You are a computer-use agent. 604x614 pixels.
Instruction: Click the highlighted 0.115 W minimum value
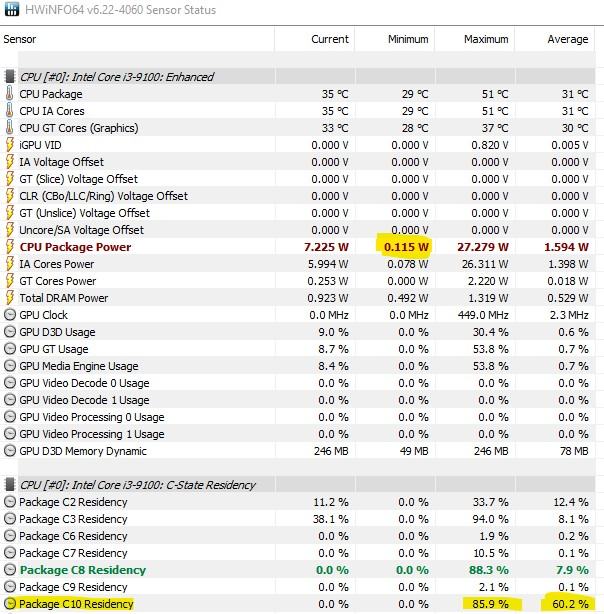[x=407, y=247]
